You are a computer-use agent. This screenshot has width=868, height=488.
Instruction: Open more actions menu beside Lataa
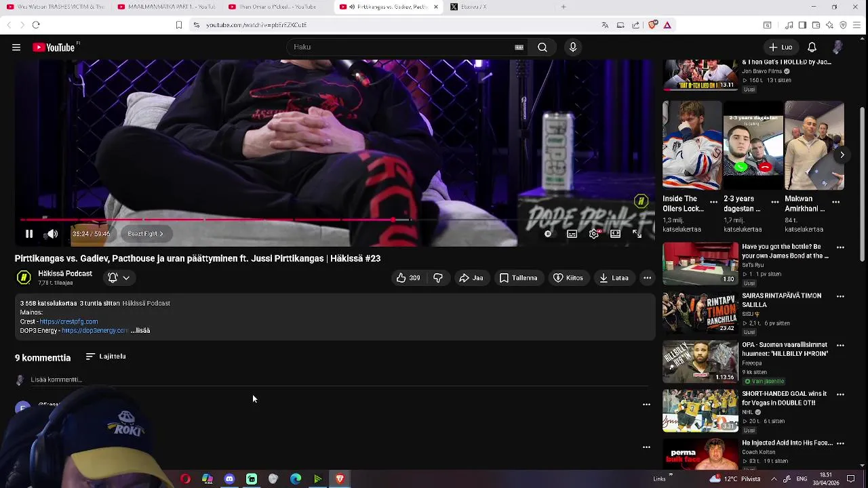(x=648, y=278)
